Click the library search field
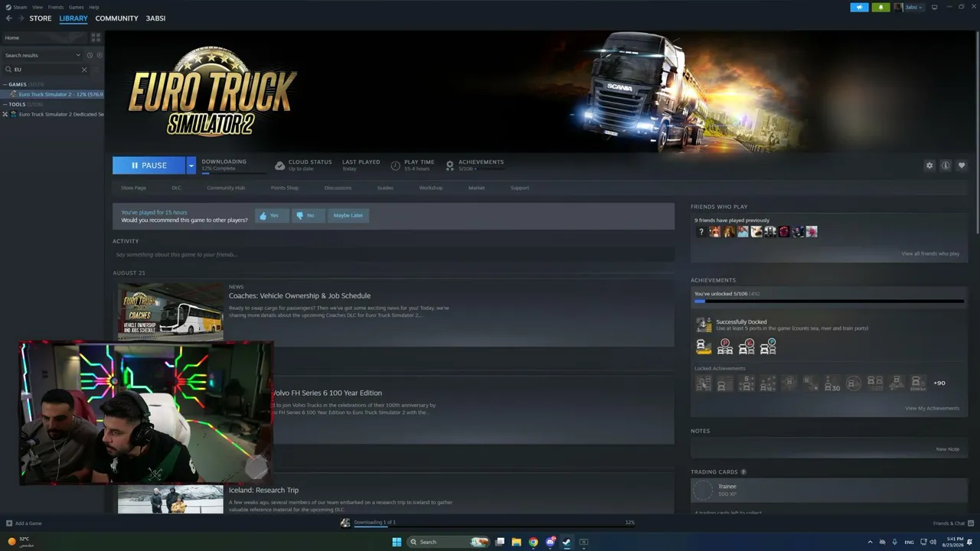 click(x=46, y=70)
